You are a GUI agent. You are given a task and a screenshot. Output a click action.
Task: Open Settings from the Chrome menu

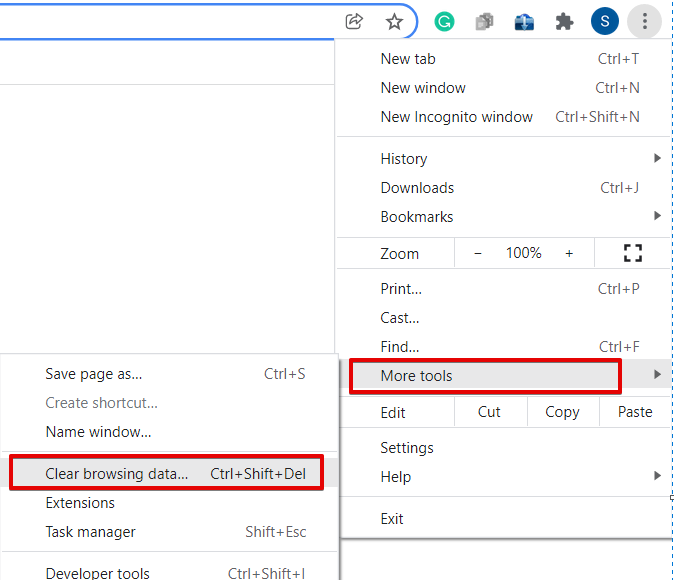click(506, 448)
